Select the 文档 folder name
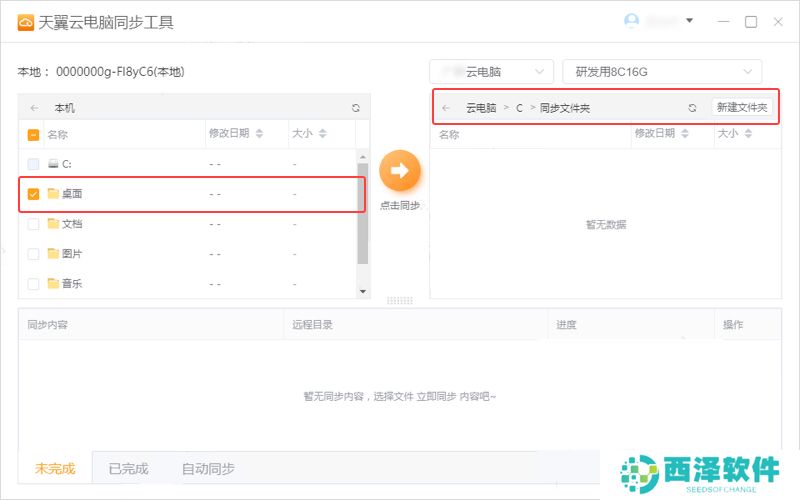The width and height of the screenshot is (800, 500). [72, 223]
